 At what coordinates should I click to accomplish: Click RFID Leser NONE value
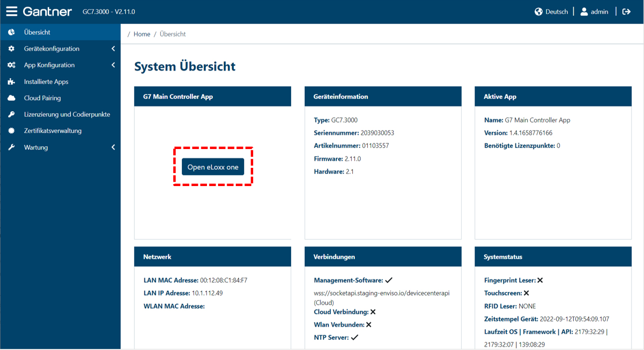pyautogui.click(x=528, y=306)
